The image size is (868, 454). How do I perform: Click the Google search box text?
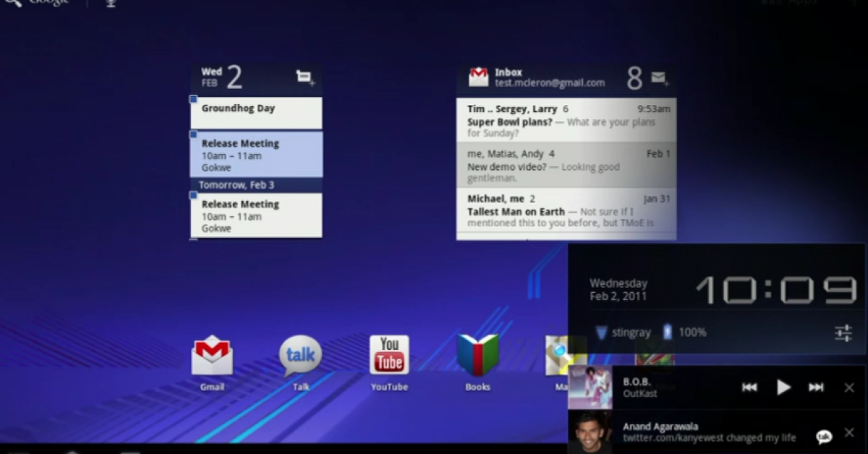coord(49,2)
